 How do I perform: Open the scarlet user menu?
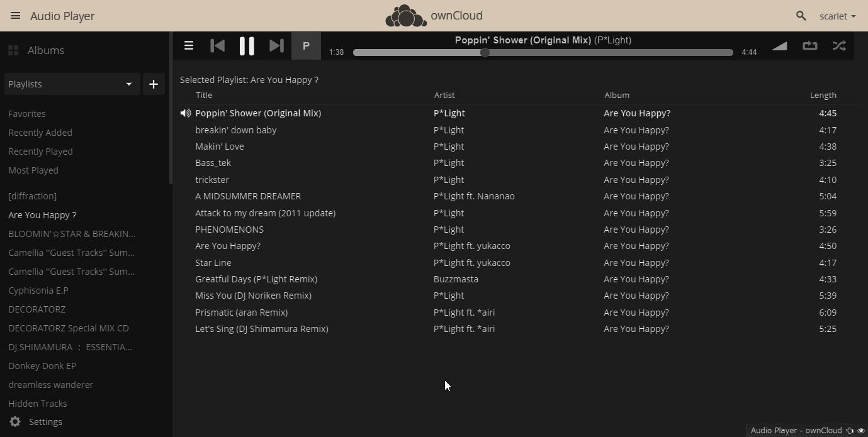(x=837, y=16)
